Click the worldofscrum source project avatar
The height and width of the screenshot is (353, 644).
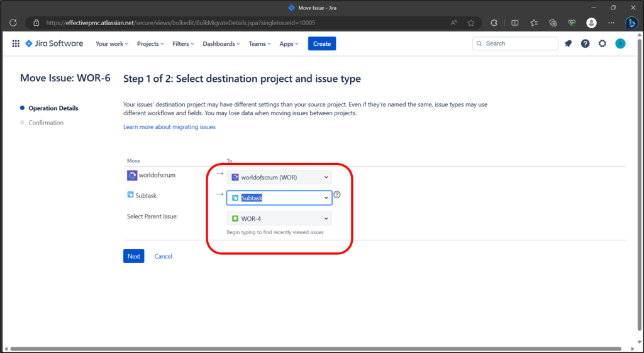(x=132, y=176)
